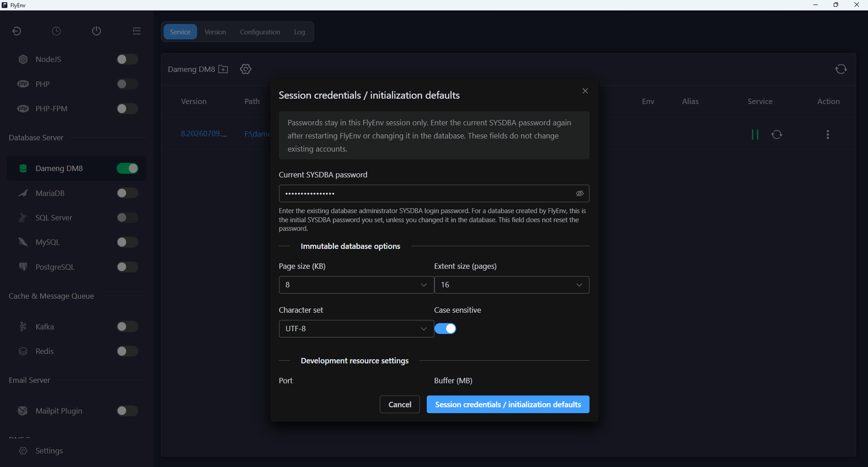Click the Mailpit Plugin mail icon
Viewport: 868px width, 467px height.
[23, 411]
